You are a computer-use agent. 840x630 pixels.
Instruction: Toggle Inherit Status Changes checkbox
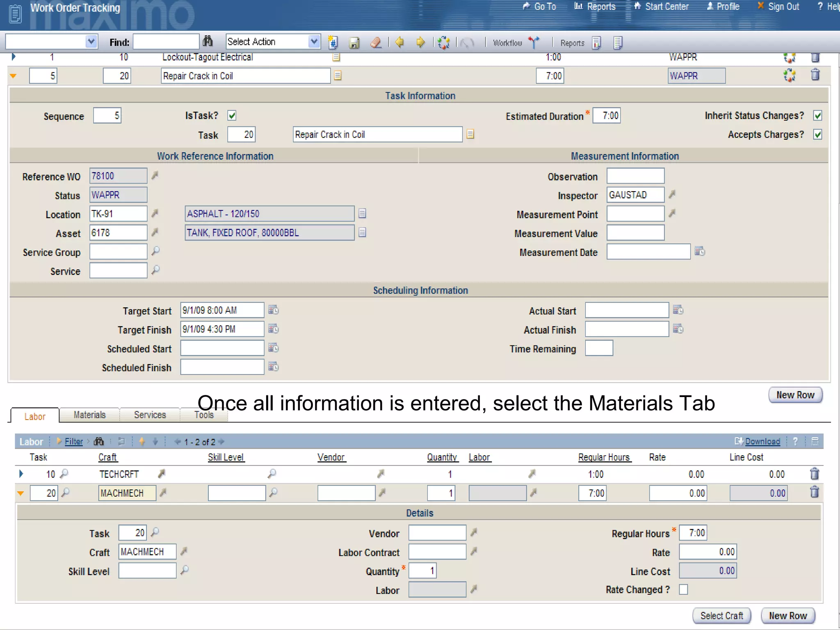click(x=818, y=116)
